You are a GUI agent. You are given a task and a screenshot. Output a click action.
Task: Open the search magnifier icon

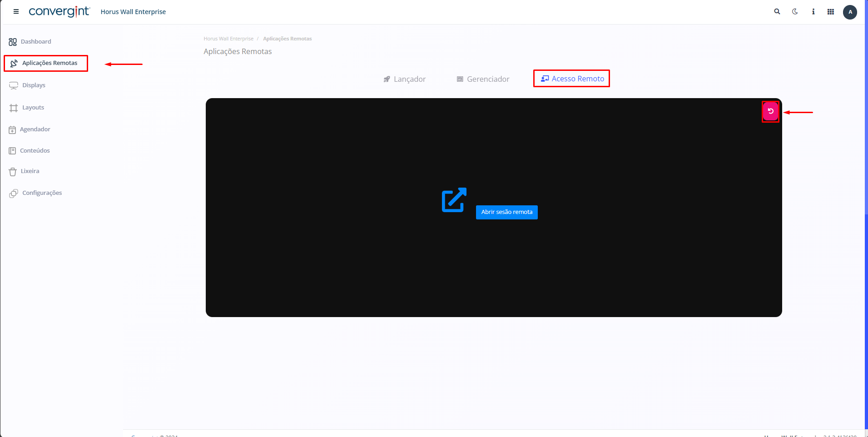pos(777,12)
